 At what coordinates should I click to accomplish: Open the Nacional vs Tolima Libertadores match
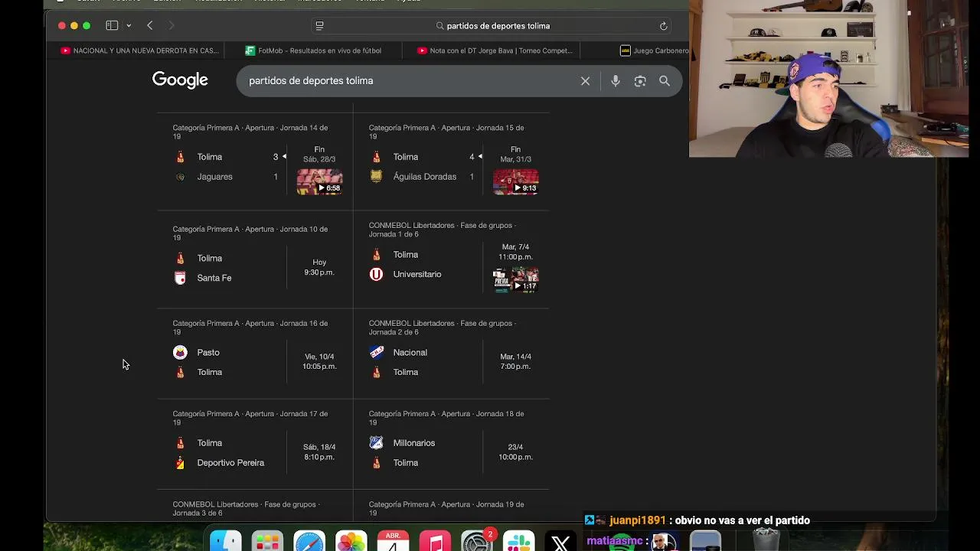click(x=451, y=354)
